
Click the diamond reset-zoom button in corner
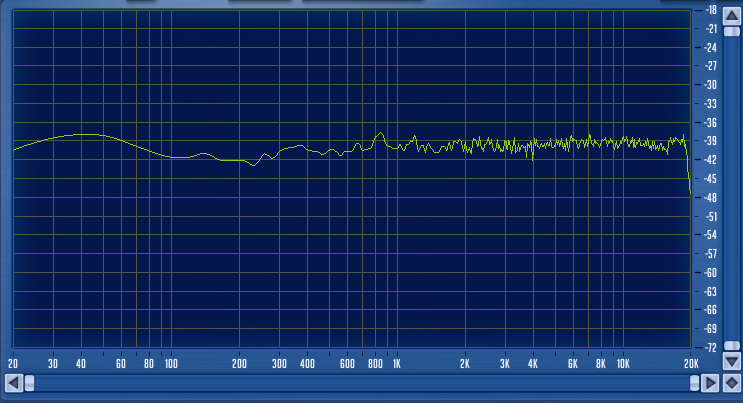point(732,383)
